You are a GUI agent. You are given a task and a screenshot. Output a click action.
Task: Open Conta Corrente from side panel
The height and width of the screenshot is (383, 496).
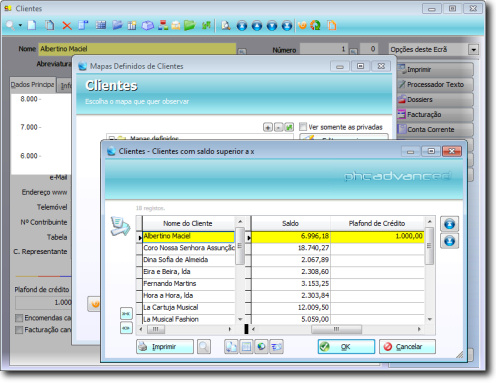[435, 129]
